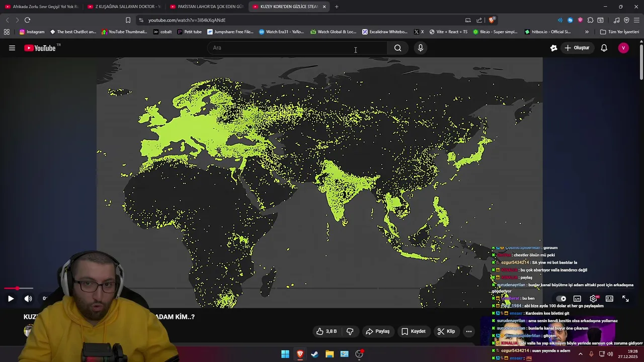Open site information icon in address bar
This screenshot has width=644, height=362.
coord(141,20)
